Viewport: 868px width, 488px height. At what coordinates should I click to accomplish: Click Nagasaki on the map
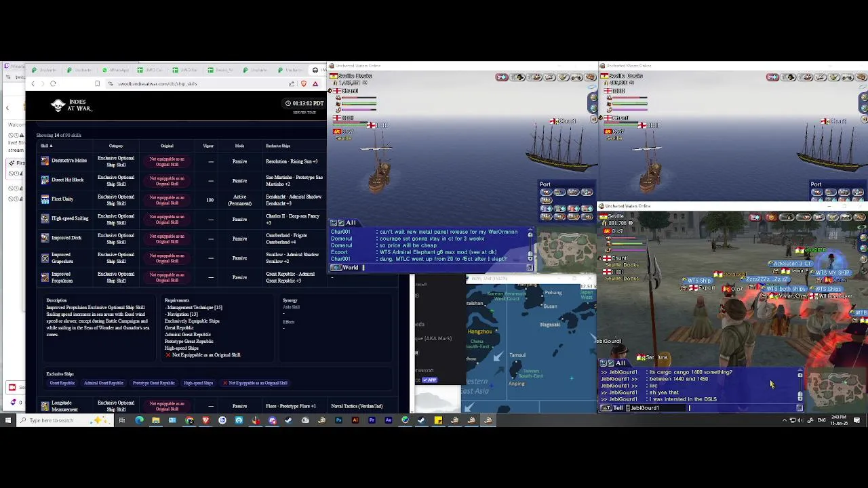click(x=550, y=325)
